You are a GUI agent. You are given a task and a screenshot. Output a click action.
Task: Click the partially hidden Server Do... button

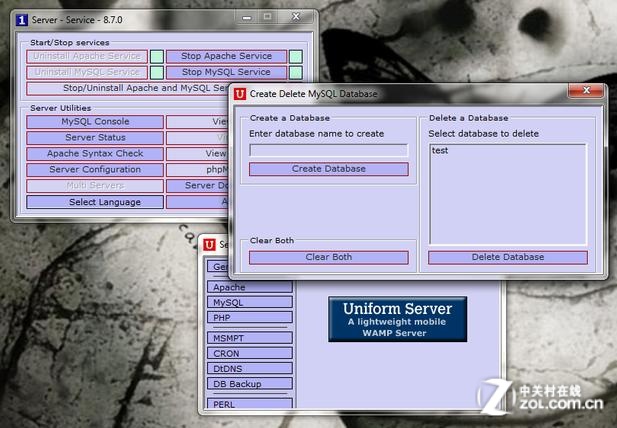click(197, 186)
